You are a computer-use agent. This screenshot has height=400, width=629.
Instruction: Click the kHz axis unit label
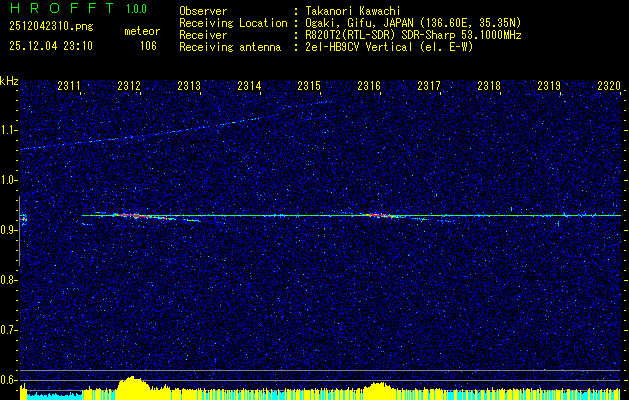click(x=9, y=81)
